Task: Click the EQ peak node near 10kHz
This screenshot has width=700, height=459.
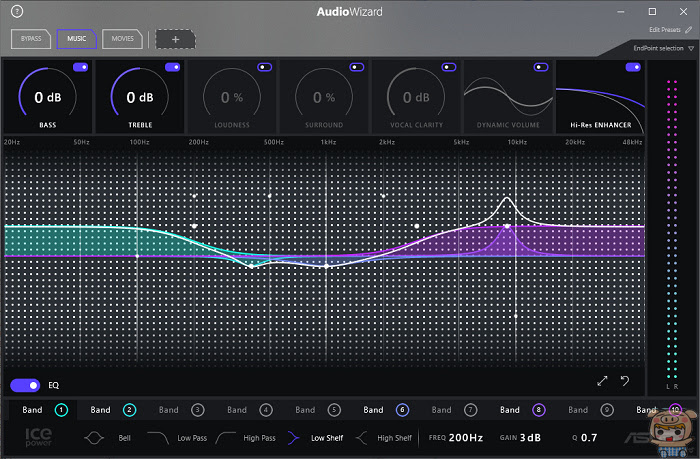Action: tap(507, 226)
